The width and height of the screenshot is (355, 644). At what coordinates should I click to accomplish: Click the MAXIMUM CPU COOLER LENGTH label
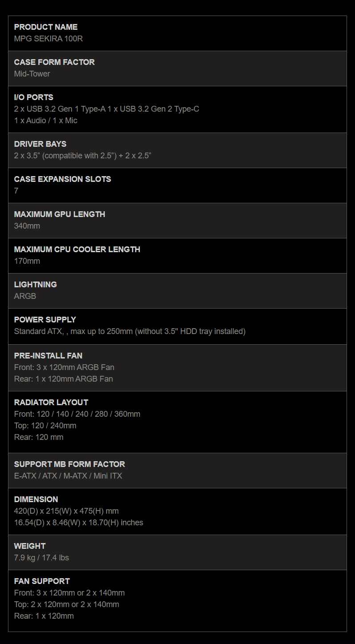coord(77,250)
